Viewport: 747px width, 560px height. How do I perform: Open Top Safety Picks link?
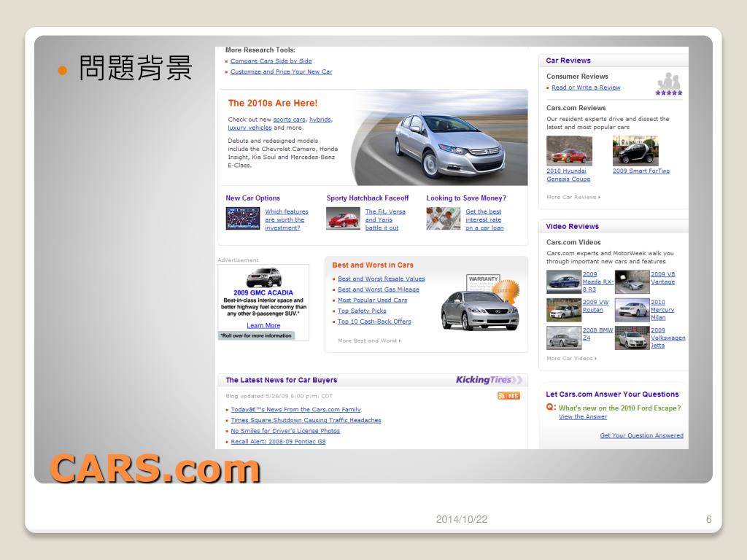point(362,311)
